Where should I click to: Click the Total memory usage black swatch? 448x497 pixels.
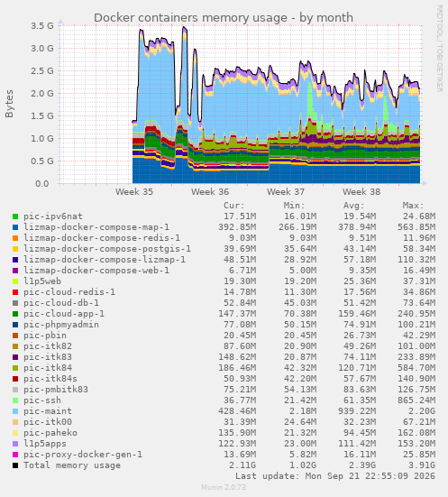click(x=15, y=465)
